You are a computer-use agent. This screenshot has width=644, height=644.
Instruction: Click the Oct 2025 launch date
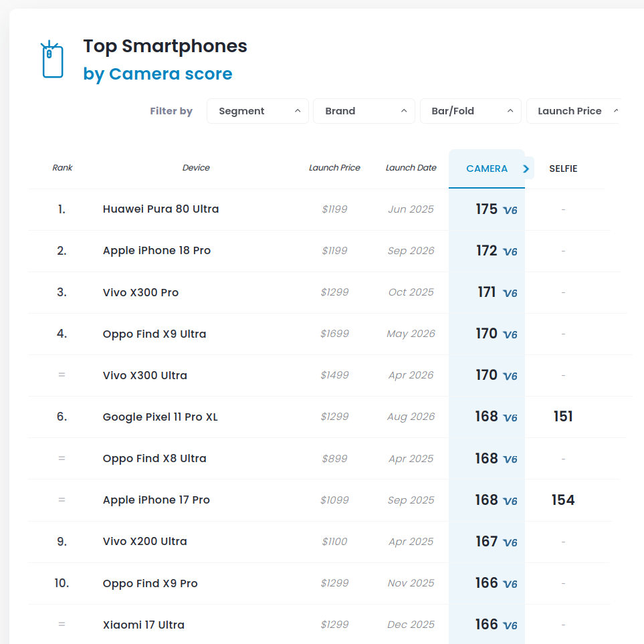pyautogui.click(x=411, y=292)
